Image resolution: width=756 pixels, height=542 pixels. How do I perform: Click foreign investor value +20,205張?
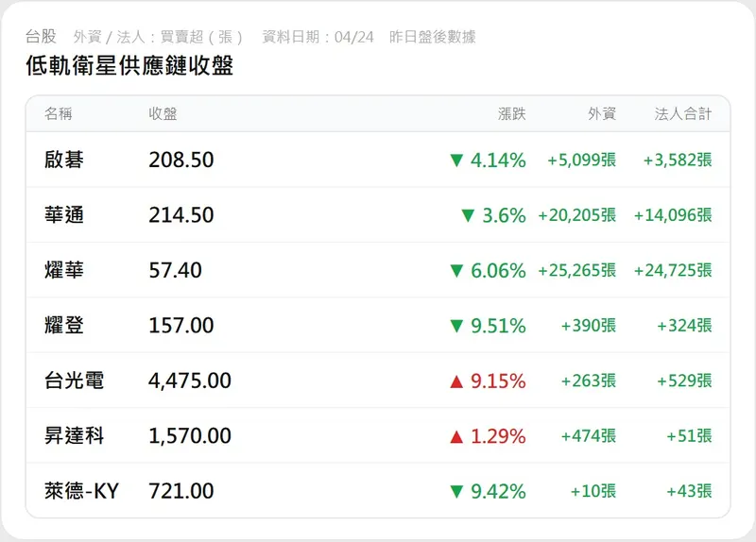(x=576, y=215)
